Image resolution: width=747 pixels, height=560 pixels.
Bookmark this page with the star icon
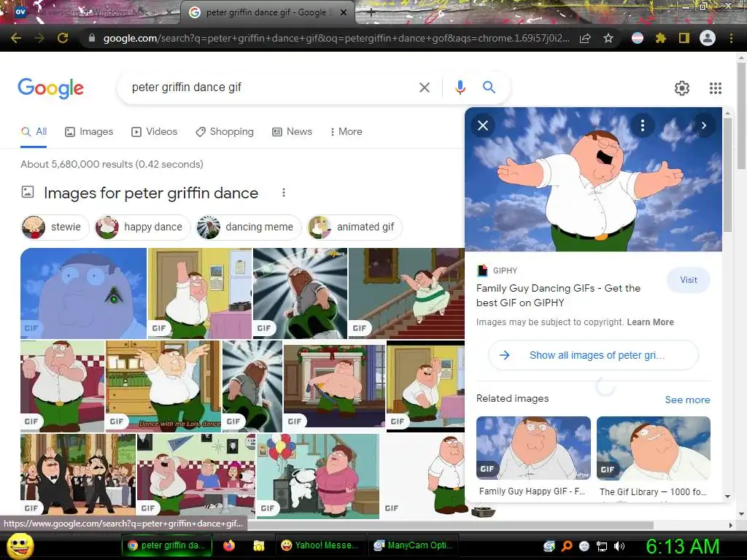[608, 38]
